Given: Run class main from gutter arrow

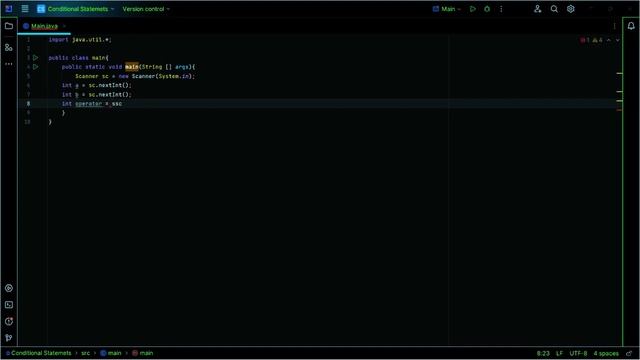Looking at the screenshot, I should pos(36,58).
